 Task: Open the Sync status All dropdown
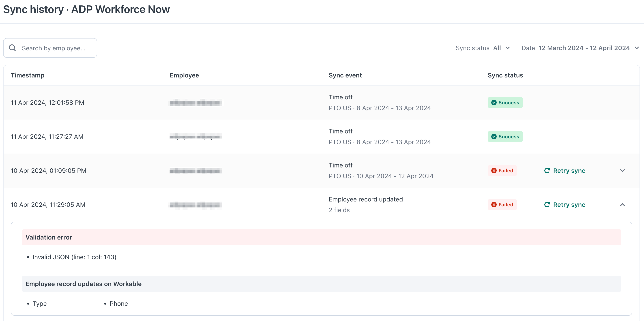click(x=483, y=48)
